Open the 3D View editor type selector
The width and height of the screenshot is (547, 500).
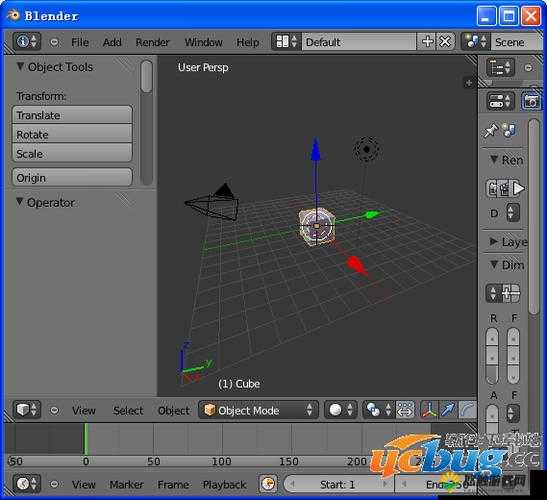click(x=27, y=410)
